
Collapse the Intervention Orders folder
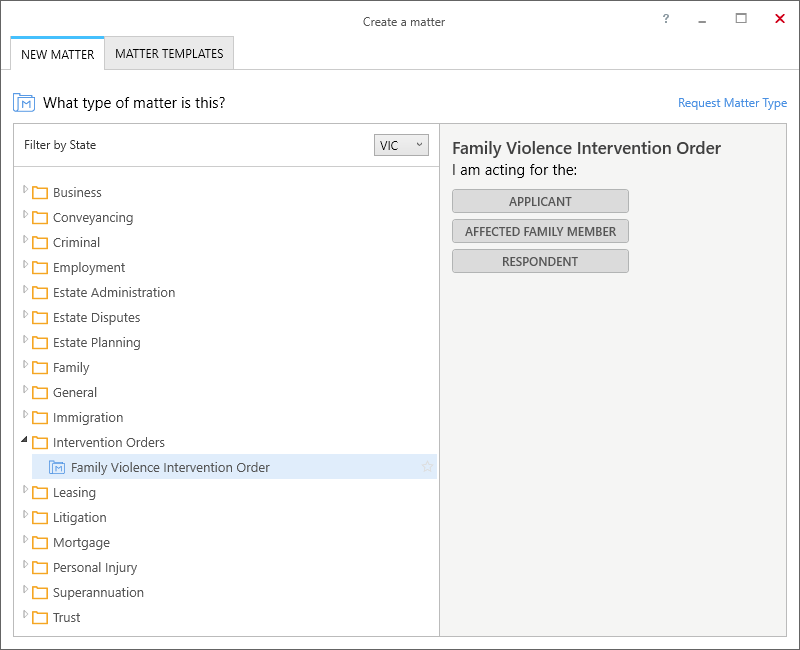pyautogui.click(x=24, y=439)
